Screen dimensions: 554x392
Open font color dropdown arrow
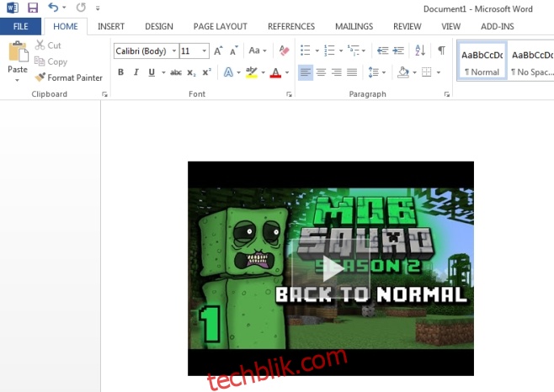287,72
